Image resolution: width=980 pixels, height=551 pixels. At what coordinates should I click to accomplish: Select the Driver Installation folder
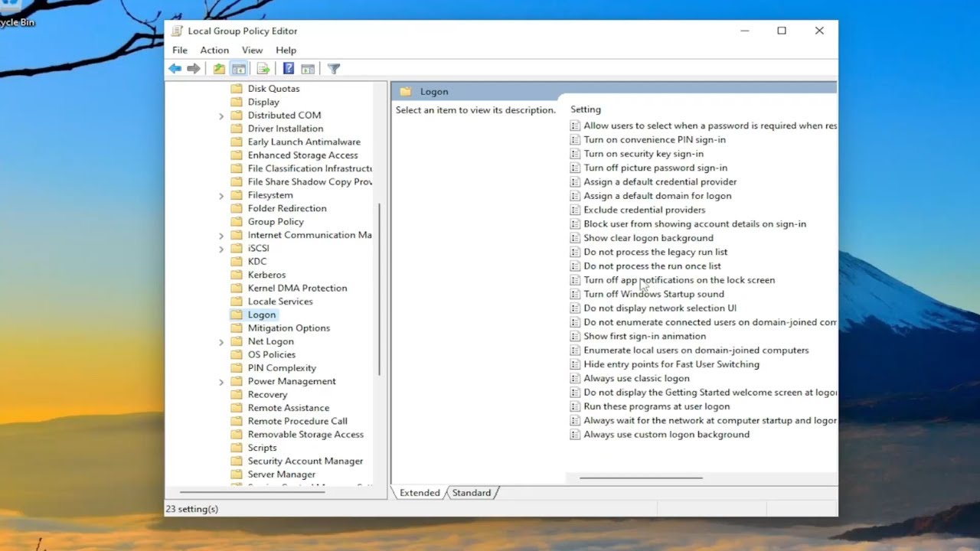point(286,129)
